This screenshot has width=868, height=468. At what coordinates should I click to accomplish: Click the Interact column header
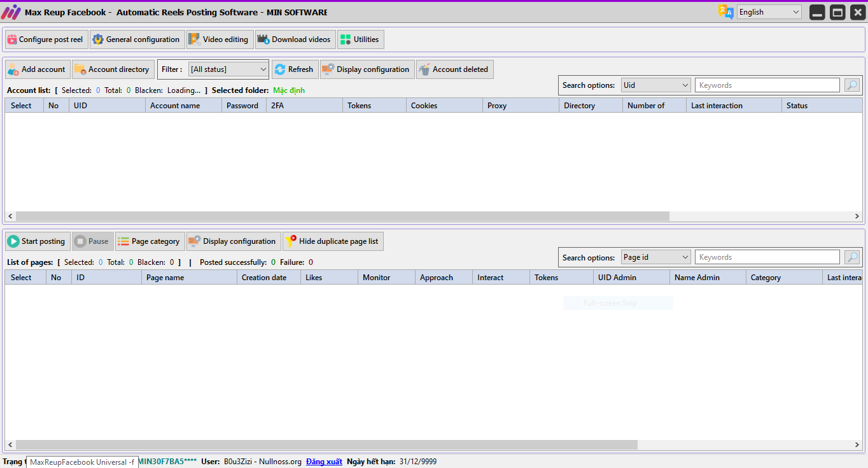(501, 278)
